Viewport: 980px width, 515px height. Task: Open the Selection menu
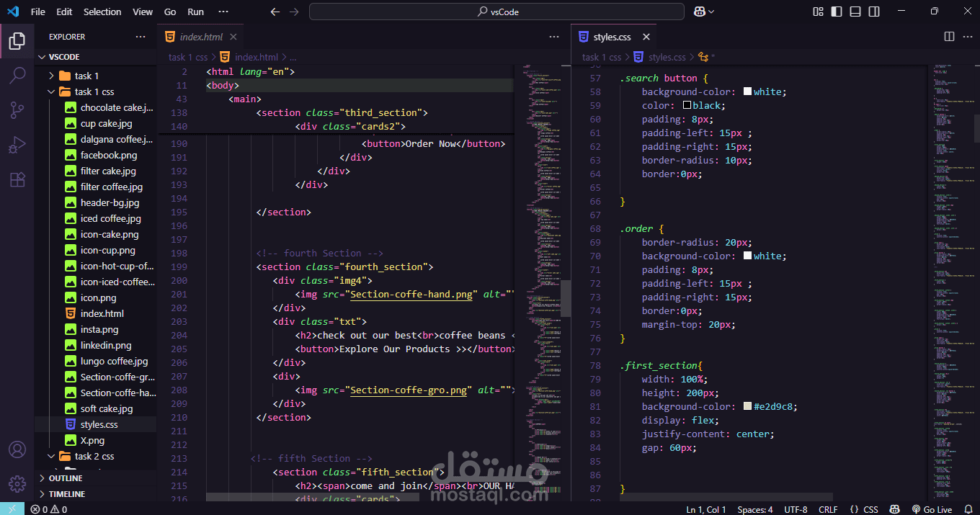point(102,12)
